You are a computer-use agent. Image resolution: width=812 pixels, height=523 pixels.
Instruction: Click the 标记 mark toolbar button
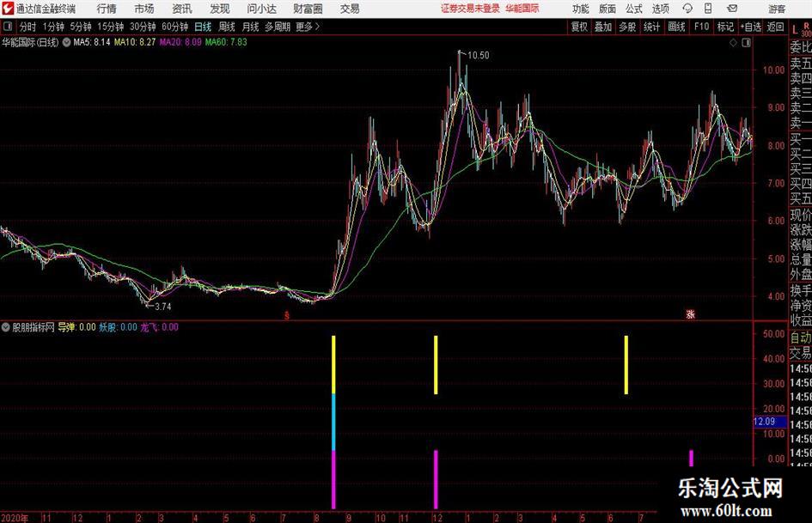pyautogui.click(x=725, y=27)
